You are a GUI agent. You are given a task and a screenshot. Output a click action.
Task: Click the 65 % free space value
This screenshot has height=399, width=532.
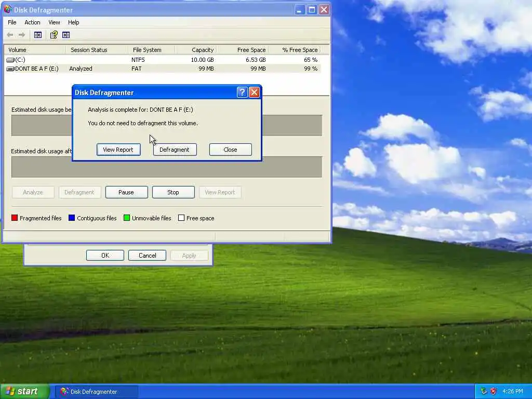(x=311, y=60)
